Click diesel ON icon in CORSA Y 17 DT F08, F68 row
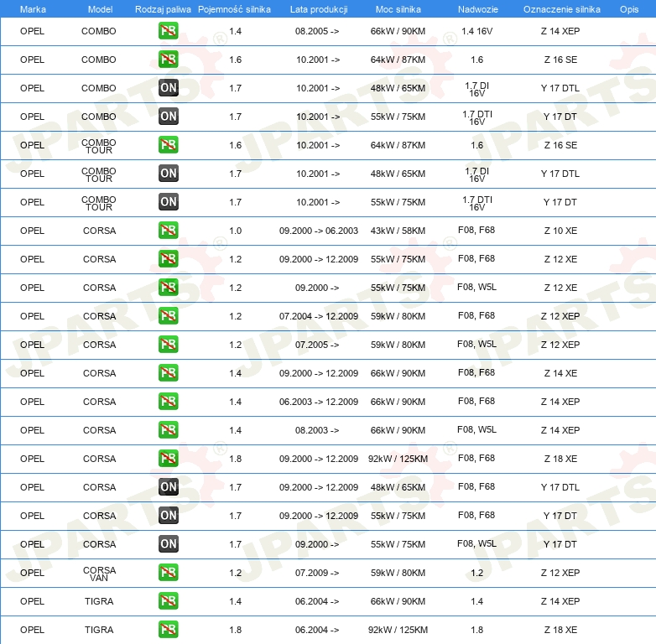 click(x=168, y=515)
